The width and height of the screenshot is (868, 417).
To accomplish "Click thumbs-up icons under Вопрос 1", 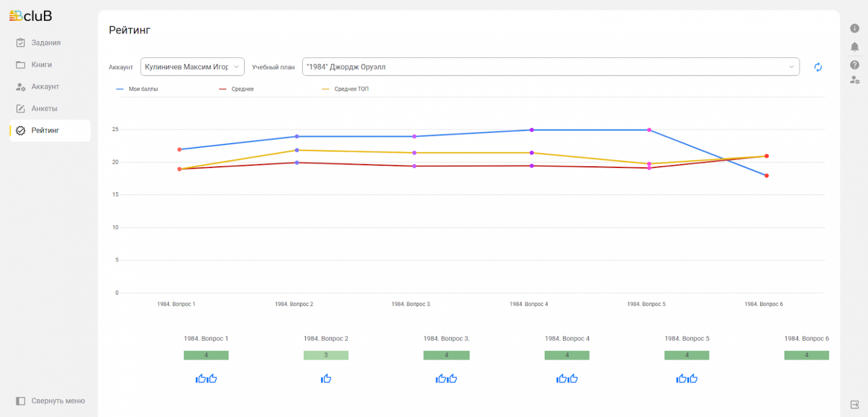I will click(x=206, y=379).
